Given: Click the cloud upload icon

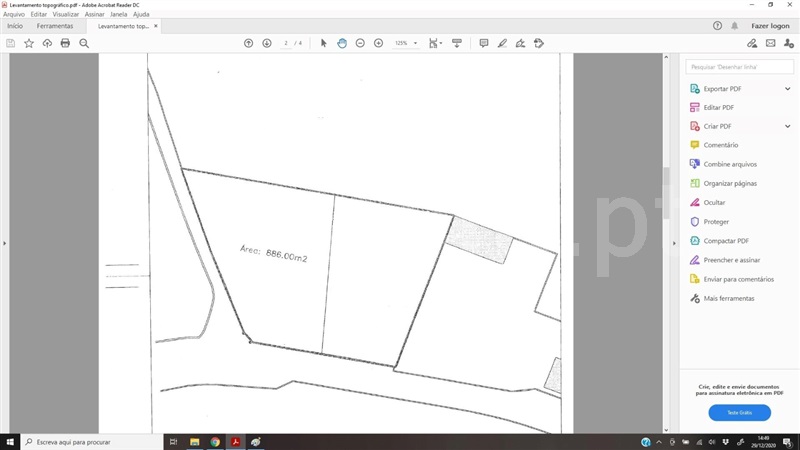Looking at the screenshot, I should click(x=47, y=43).
